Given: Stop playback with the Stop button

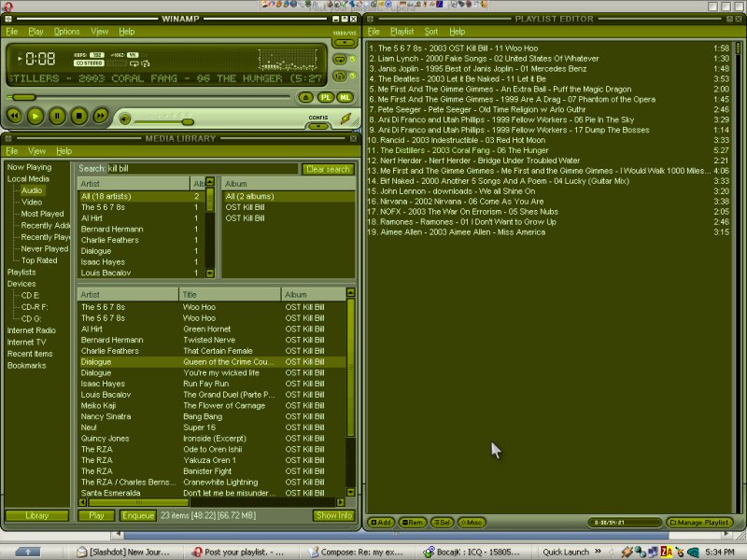Looking at the screenshot, I should (79, 116).
